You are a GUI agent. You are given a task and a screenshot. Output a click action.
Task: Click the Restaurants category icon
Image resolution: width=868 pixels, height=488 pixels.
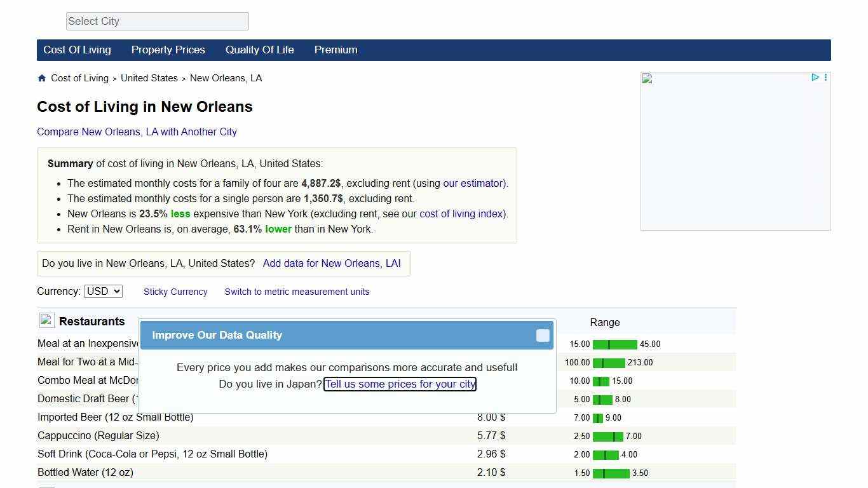click(x=46, y=320)
